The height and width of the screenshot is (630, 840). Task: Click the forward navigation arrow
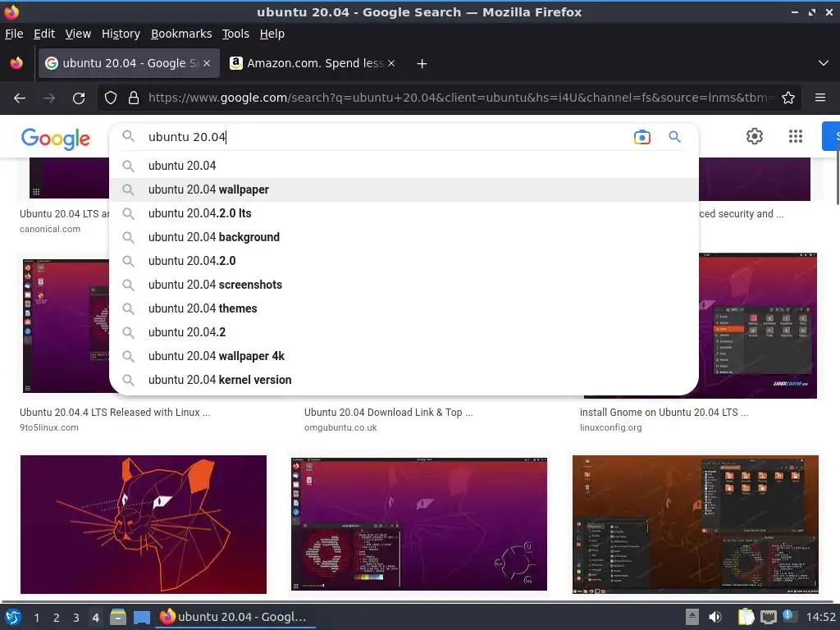point(49,98)
